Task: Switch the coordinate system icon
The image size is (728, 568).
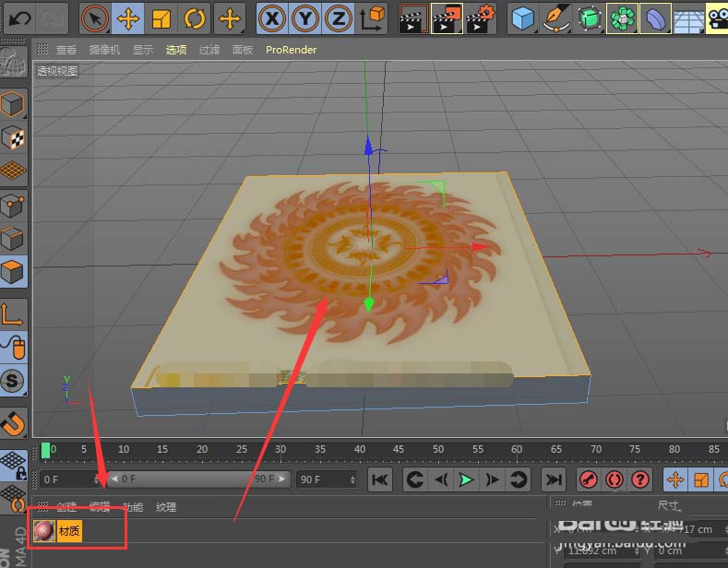Action: [372, 18]
